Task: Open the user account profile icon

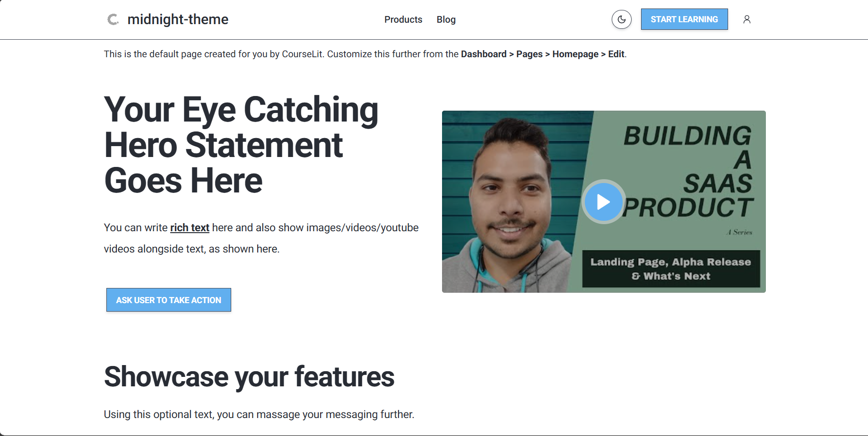Action: [746, 19]
